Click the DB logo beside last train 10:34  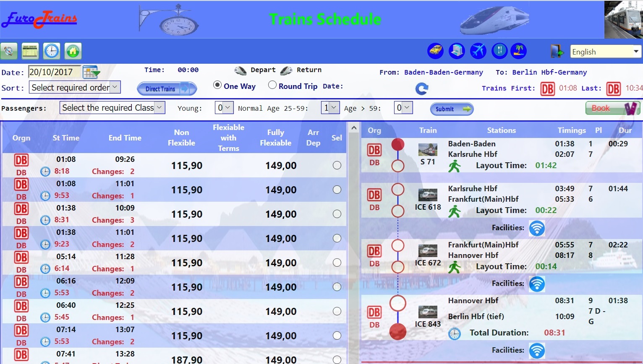tap(614, 89)
